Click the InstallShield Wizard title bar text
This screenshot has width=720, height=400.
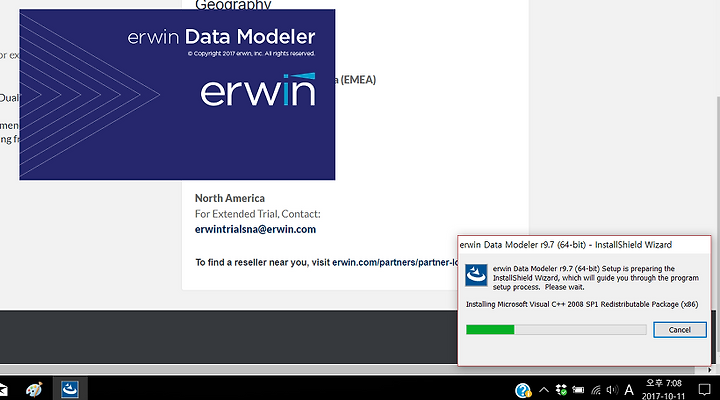(x=566, y=245)
